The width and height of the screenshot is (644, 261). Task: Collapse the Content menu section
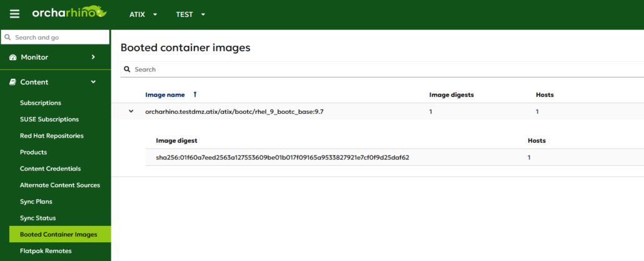[x=93, y=82]
